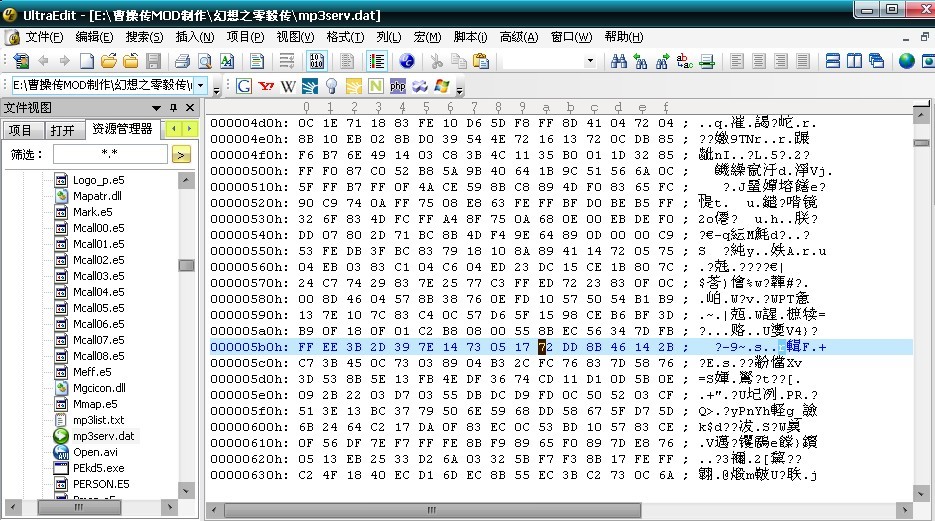Click the Save floppy disk icon
The image size is (935, 521).
point(153,61)
